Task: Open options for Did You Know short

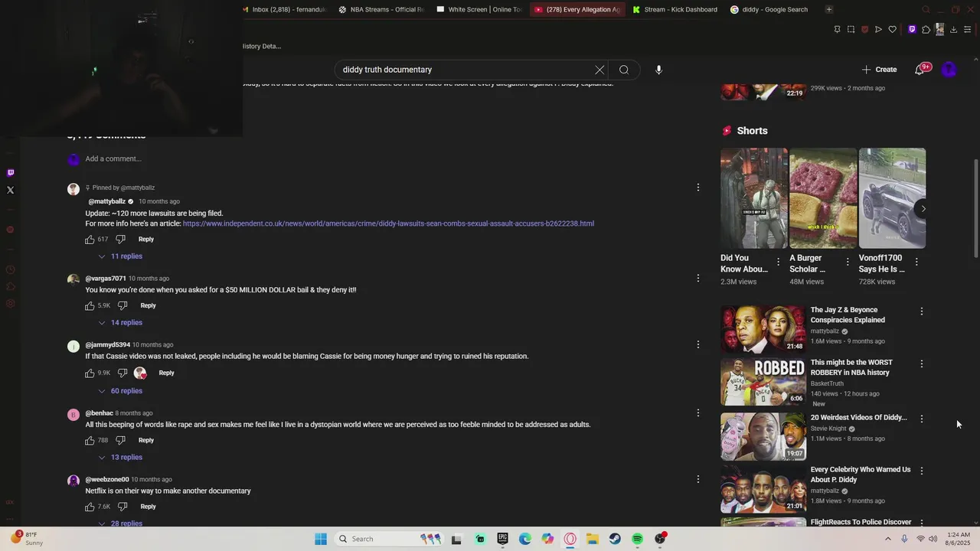Action: 778,262
